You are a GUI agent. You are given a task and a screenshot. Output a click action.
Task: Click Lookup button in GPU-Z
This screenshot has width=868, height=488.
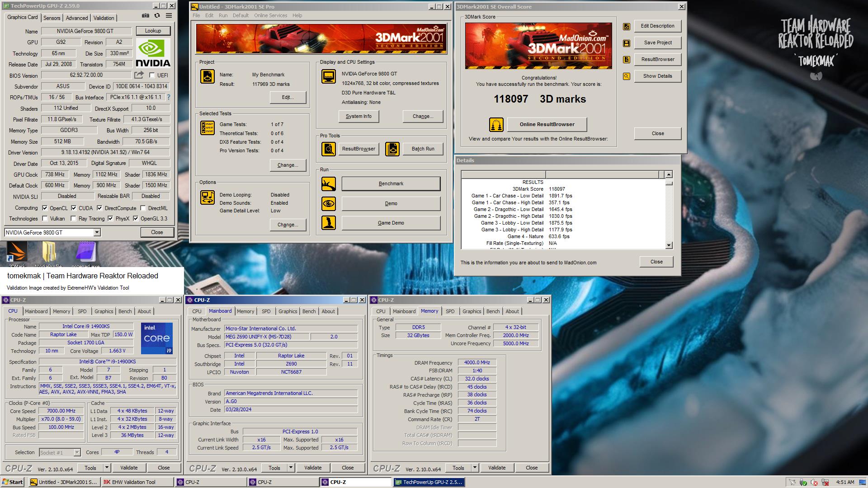pyautogui.click(x=153, y=31)
